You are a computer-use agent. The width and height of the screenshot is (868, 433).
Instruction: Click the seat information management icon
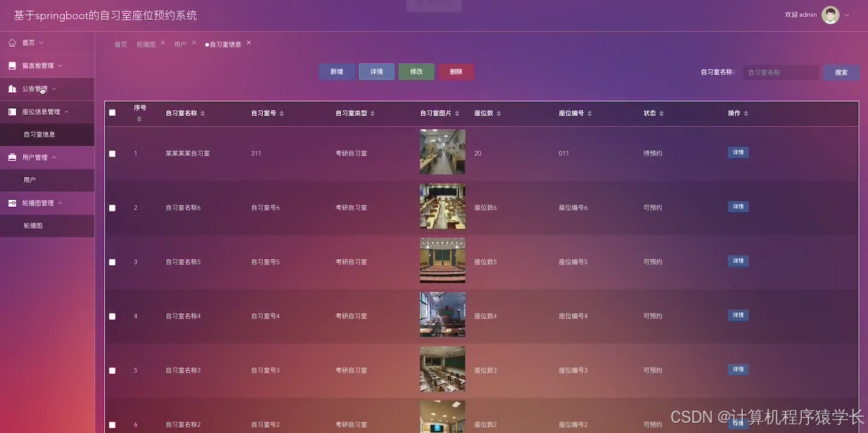click(x=13, y=112)
